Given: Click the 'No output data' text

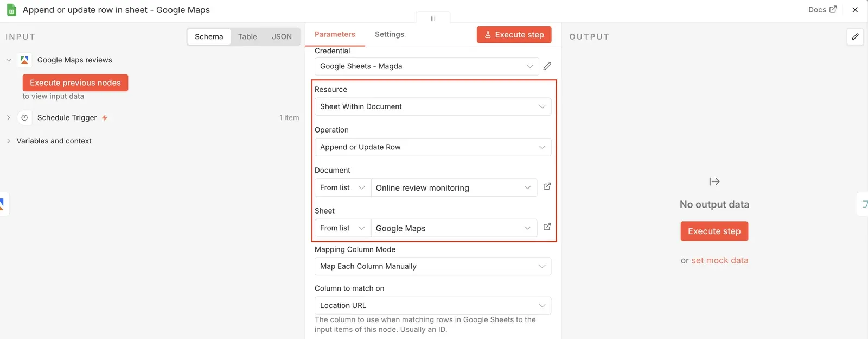Looking at the screenshot, I should tap(714, 204).
